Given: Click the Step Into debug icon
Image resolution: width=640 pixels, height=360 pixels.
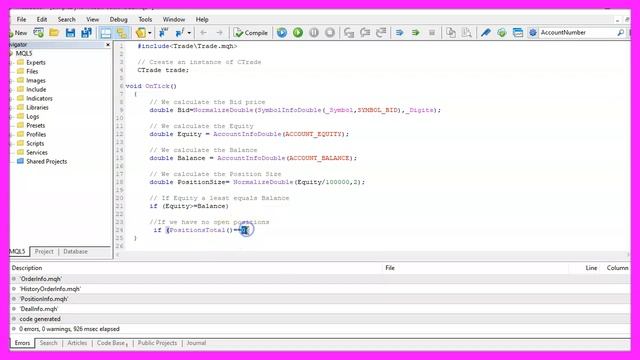Looking at the screenshot, I should click(x=349, y=33).
